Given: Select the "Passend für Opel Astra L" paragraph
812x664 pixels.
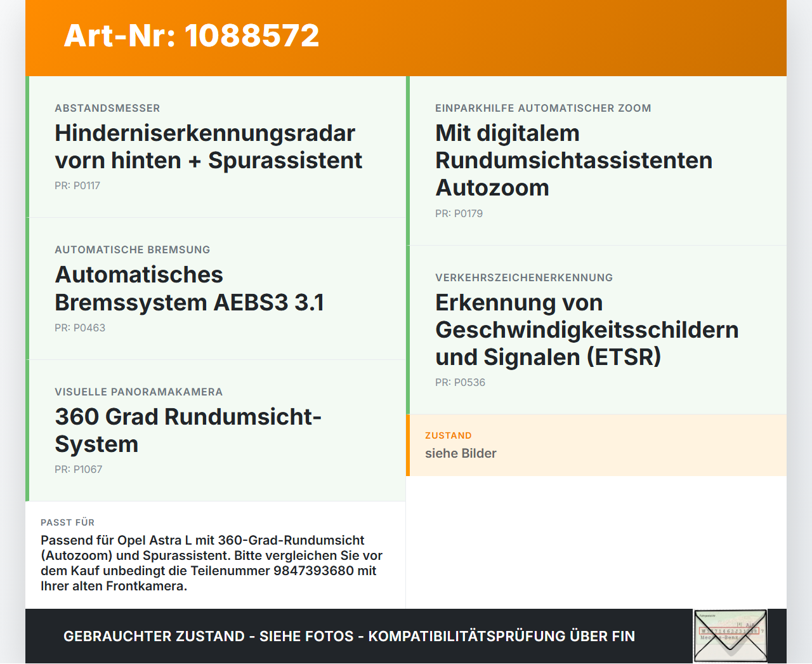Looking at the screenshot, I should pyautogui.click(x=212, y=563).
